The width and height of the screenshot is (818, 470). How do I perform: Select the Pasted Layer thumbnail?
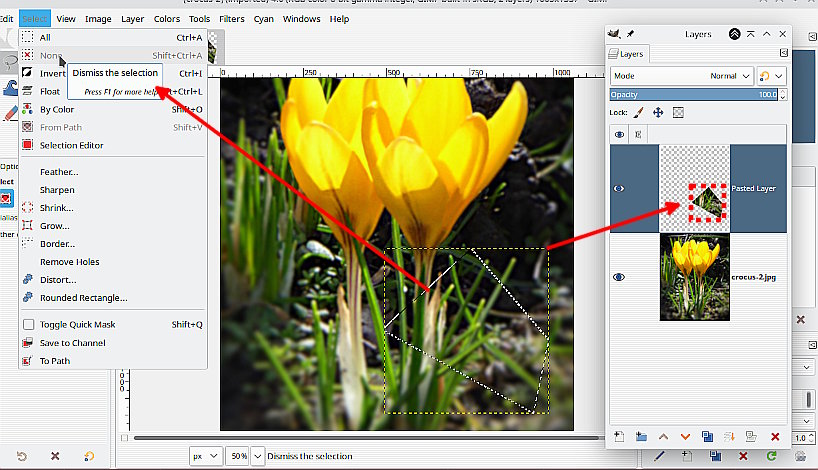click(x=694, y=189)
